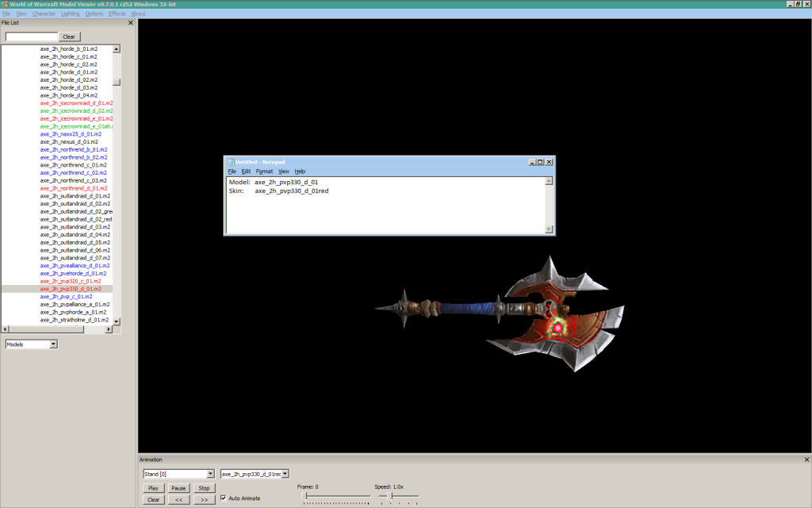Image resolution: width=812 pixels, height=508 pixels.
Task: Open Notepad's Help menu
Action: point(300,171)
